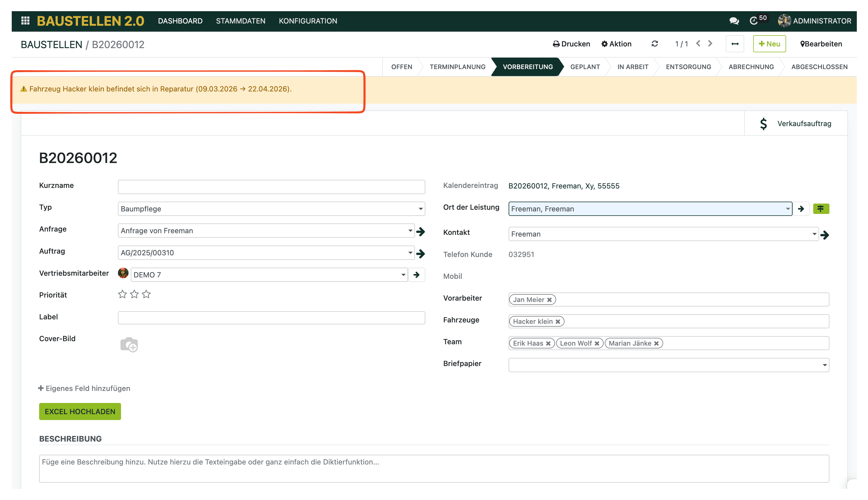Open the Briefpapier dropdown
The width and height of the screenshot is (868, 500).
click(x=824, y=365)
